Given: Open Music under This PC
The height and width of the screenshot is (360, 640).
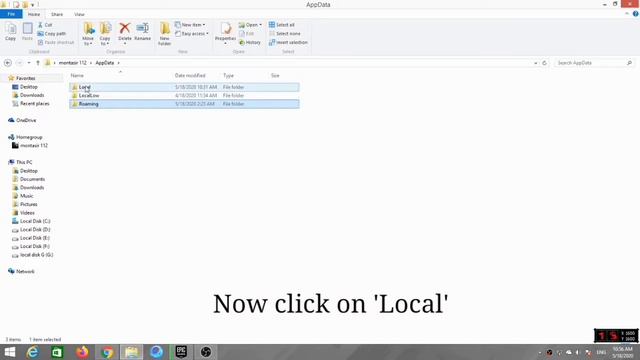Looking at the screenshot, I should 27,196.
